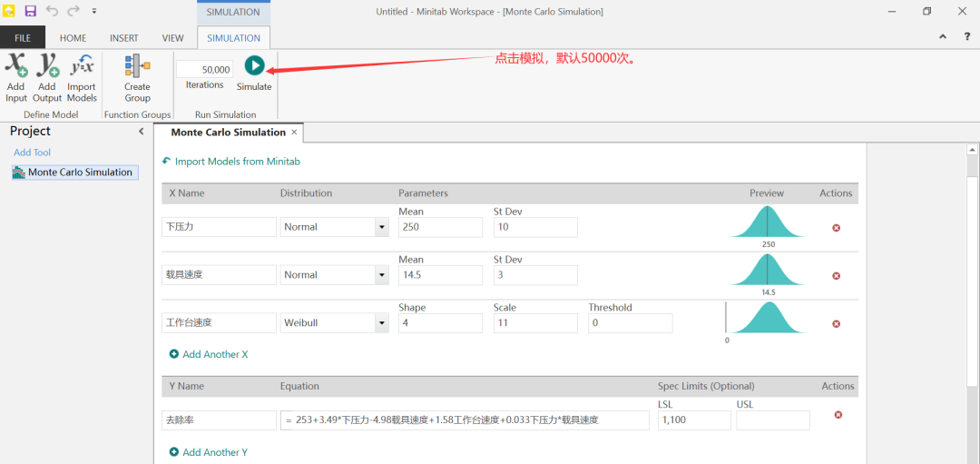
Task: Click the empty USL field
Action: [772, 420]
